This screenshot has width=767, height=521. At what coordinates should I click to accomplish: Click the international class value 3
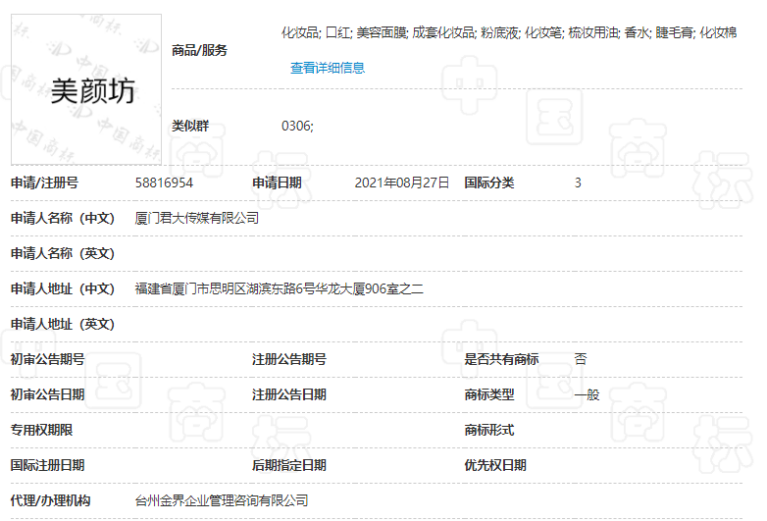coord(578,183)
